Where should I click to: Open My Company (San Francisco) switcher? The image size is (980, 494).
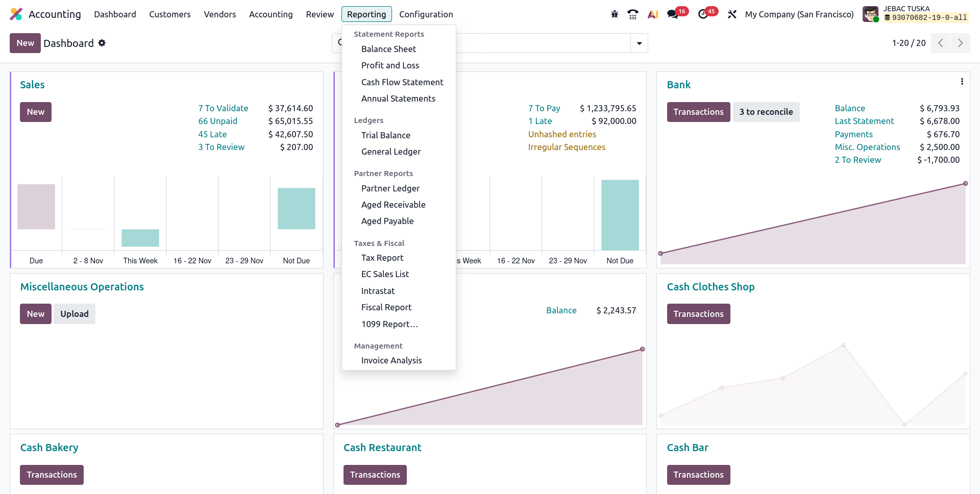coord(799,14)
